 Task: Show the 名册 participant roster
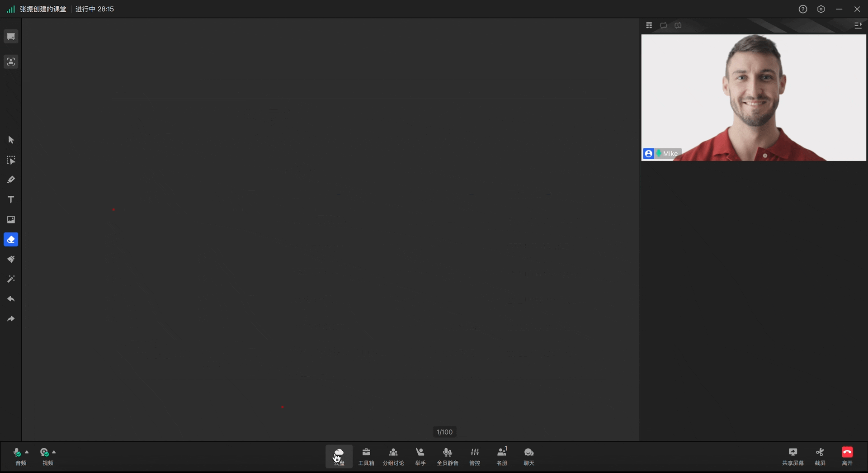(502, 457)
